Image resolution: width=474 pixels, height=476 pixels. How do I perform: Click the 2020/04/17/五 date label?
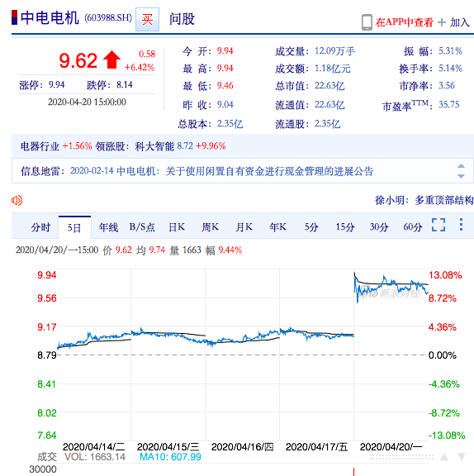[x=316, y=447]
